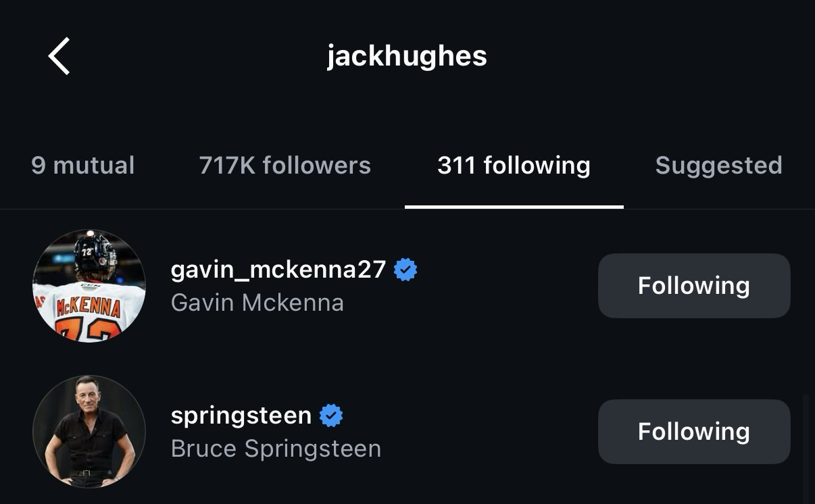Select the 311 following tab
Viewport: 815px width, 504px height.
pos(514,166)
